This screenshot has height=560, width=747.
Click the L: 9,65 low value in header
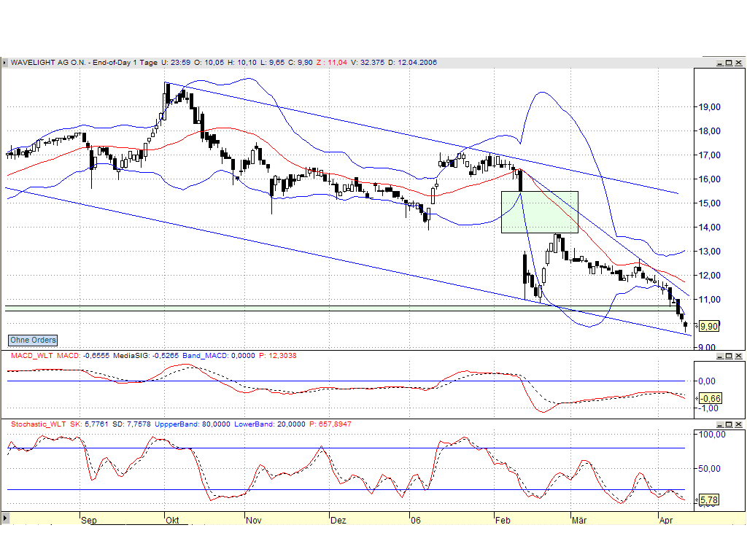[272, 63]
